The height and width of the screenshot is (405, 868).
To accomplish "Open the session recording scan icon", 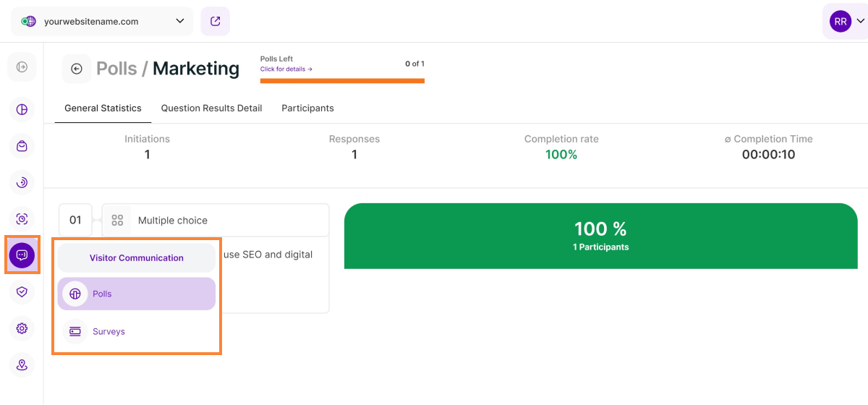I will pyautogui.click(x=22, y=219).
